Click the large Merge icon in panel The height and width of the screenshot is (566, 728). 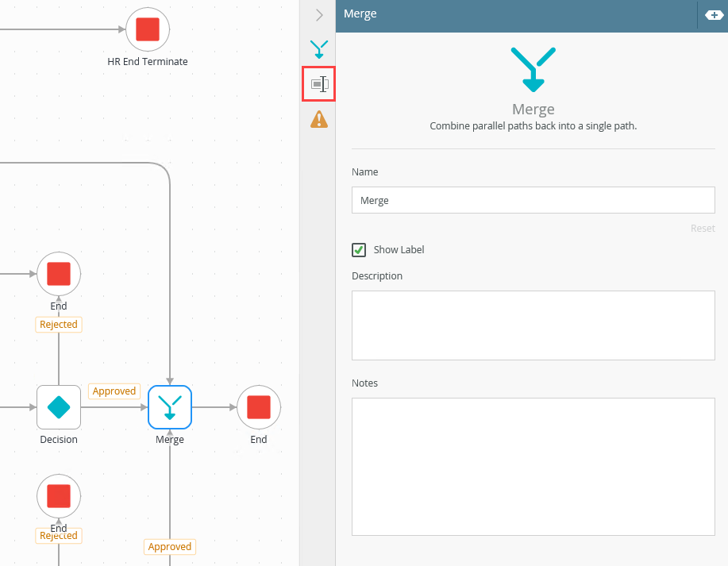click(533, 69)
